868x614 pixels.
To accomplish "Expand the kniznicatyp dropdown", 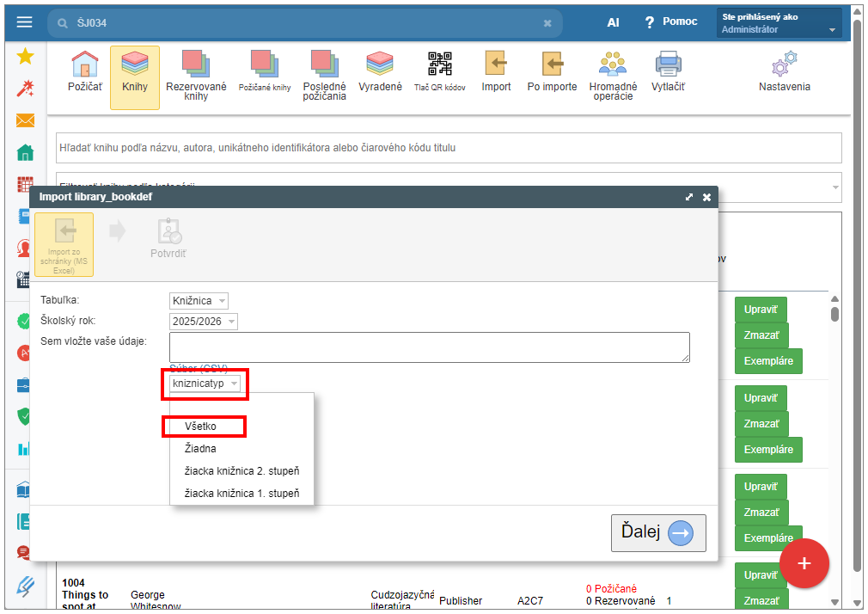I will click(205, 384).
